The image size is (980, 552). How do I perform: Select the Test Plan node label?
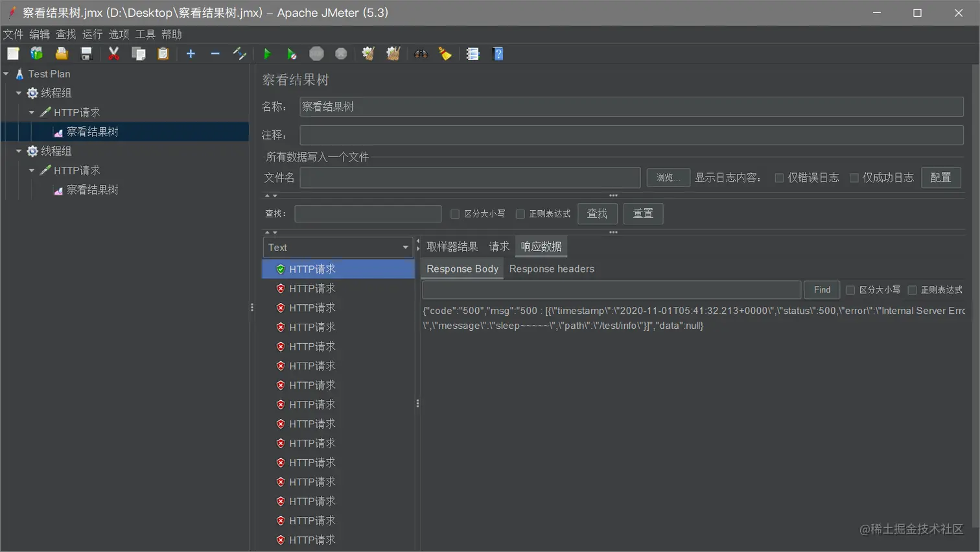pos(49,74)
